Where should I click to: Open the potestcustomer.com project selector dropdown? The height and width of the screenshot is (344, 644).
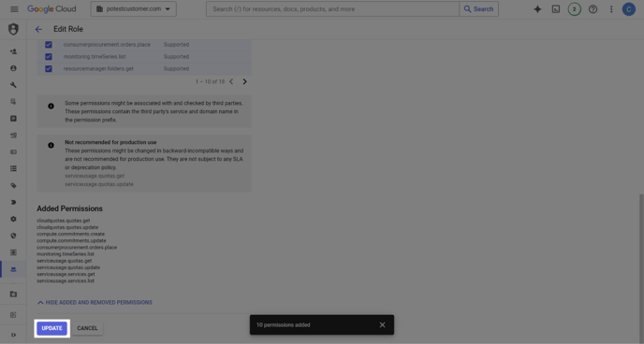click(134, 9)
